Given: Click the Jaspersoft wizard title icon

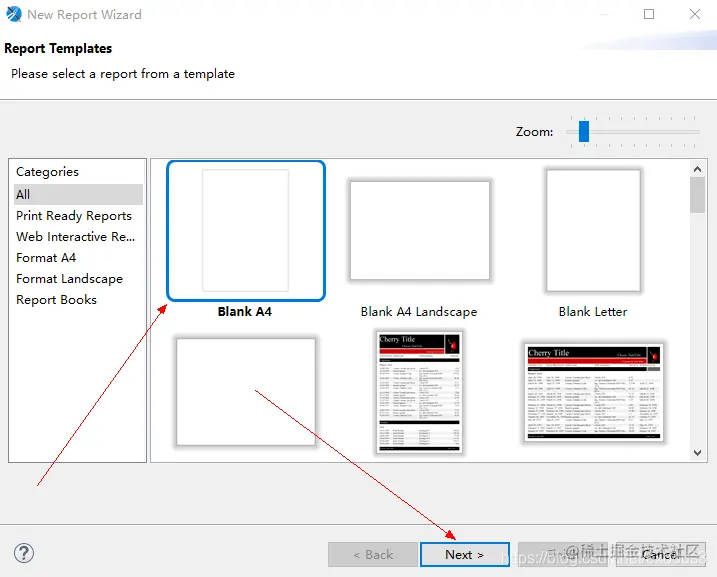Looking at the screenshot, I should coord(14,14).
